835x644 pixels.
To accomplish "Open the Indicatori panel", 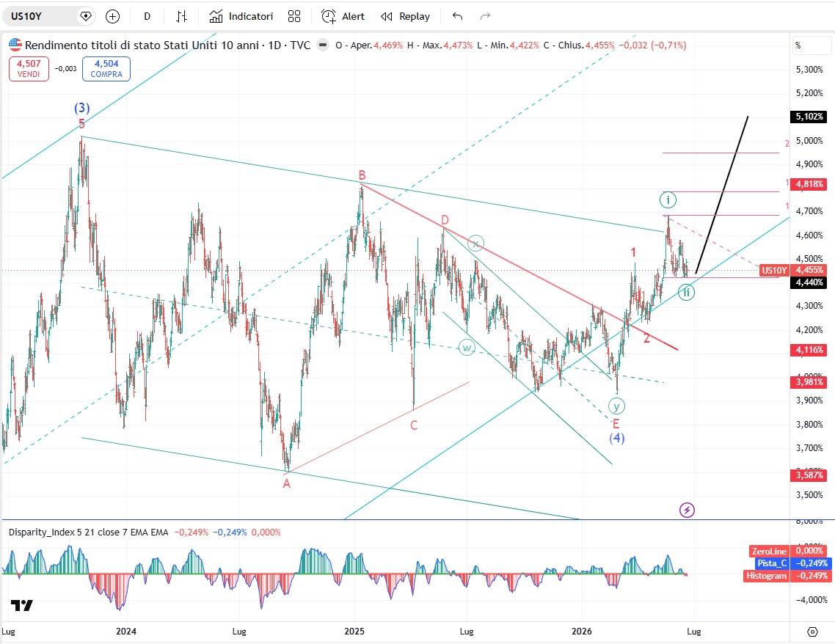I will point(241,16).
